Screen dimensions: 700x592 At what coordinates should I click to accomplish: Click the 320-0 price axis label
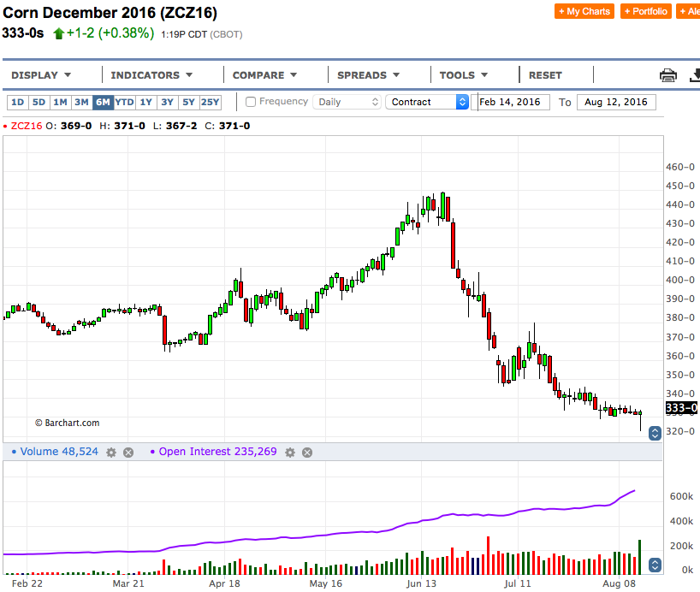pos(680,431)
